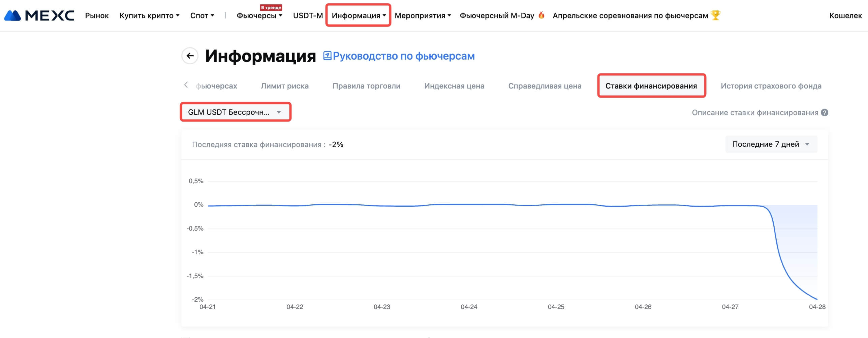868x338 pixels.
Task: Click the trophy icon for April competitions
Action: point(715,15)
